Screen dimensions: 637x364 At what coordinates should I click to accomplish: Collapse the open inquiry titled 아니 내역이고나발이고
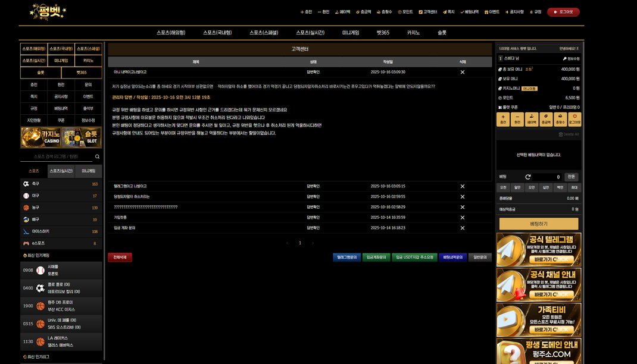[x=130, y=72]
